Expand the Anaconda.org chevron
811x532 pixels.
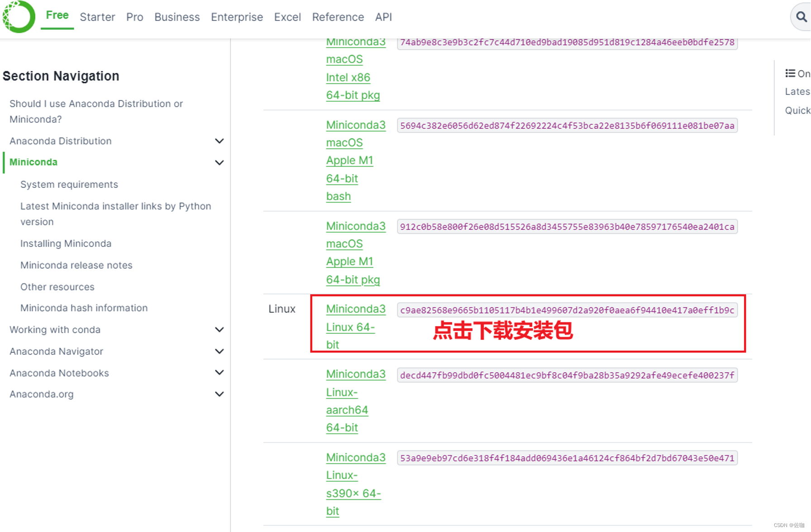[x=219, y=394]
